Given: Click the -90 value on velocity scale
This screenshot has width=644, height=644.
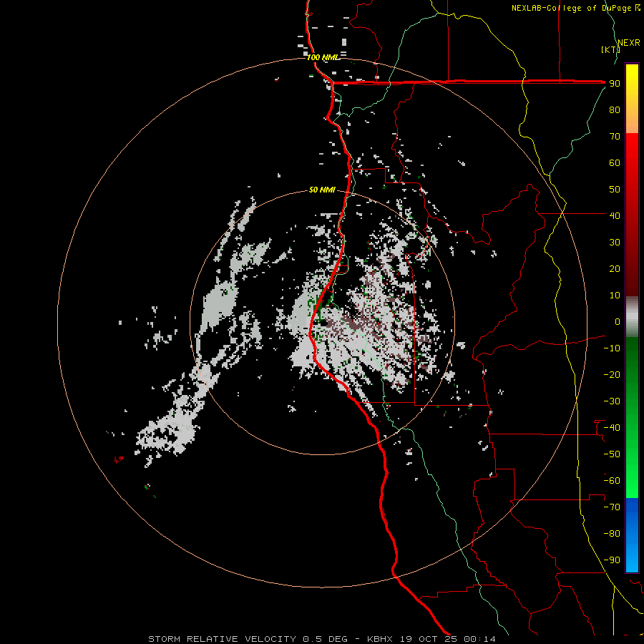Looking at the screenshot, I should coord(612,560).
